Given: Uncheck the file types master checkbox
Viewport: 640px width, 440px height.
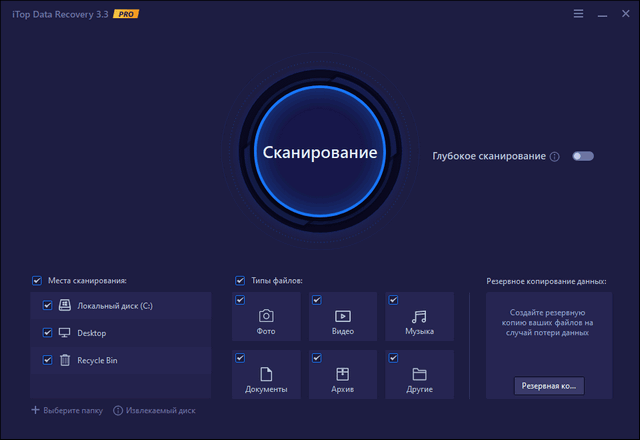Looking at the screenshot, I should (x=239, y=281).
